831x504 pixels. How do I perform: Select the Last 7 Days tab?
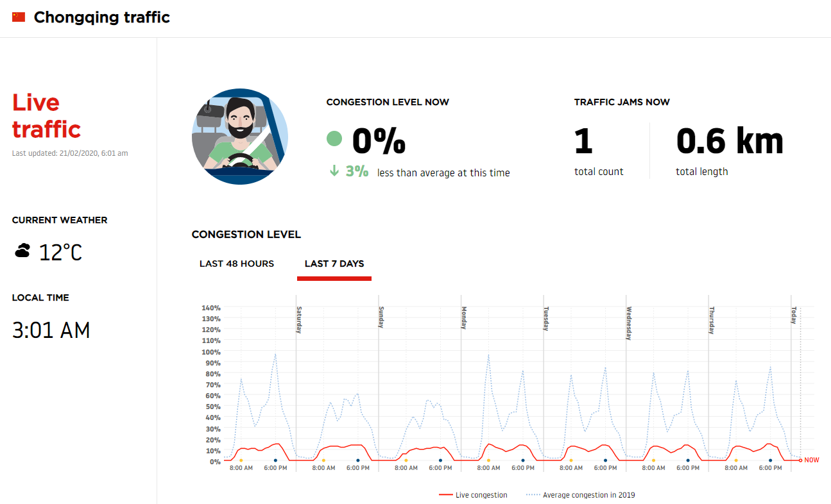click(x=334, y=264)
